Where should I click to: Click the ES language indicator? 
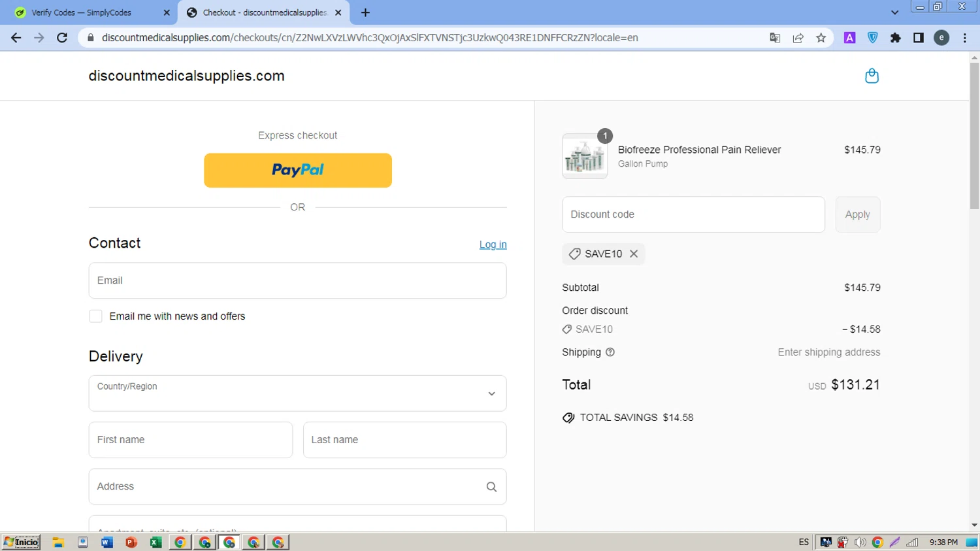[x=804, y=542]
